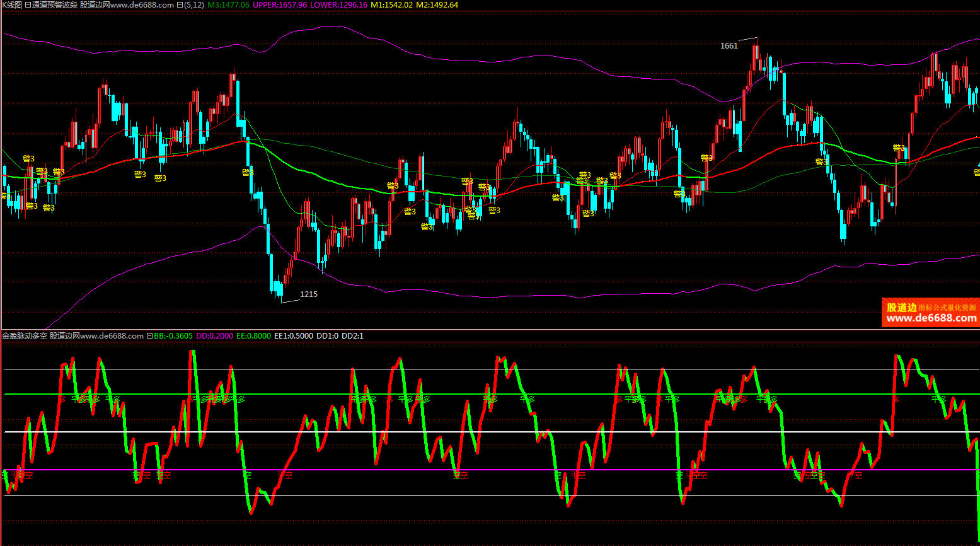980x546 pixels.
Task: Collapse the 金盈脉动多空 indicator box
Action: 149,336
